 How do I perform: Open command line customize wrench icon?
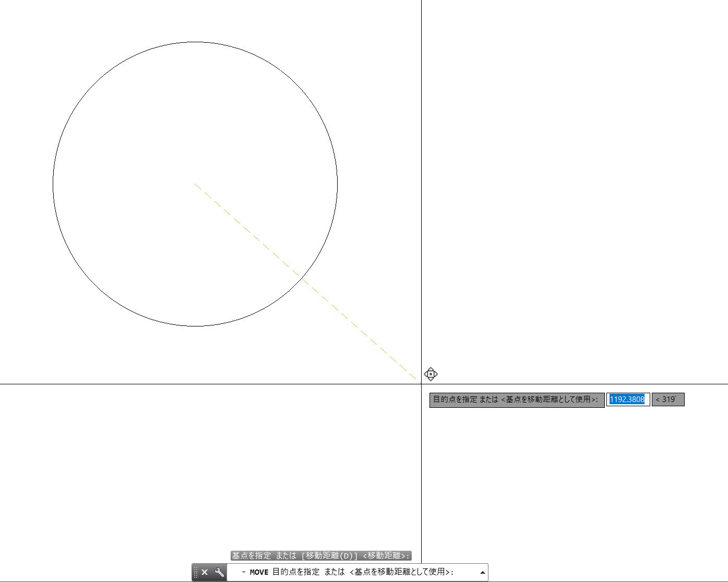pyautogui.click(x=219, y=572)
